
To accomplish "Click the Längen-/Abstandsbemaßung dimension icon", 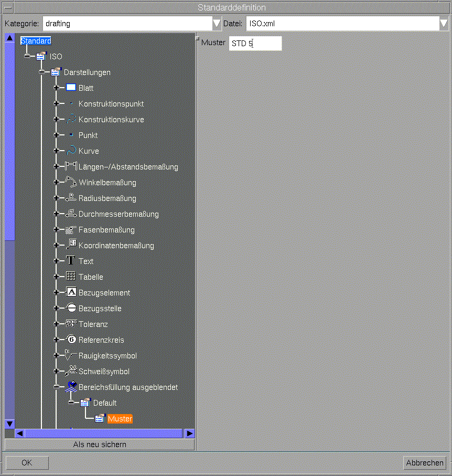I will (71, 166).
